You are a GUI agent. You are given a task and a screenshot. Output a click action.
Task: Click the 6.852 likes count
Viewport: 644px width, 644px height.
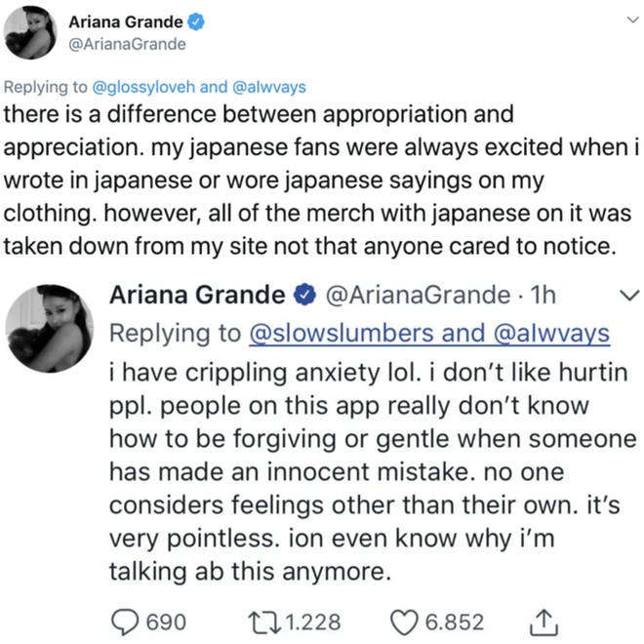(455, 623)
